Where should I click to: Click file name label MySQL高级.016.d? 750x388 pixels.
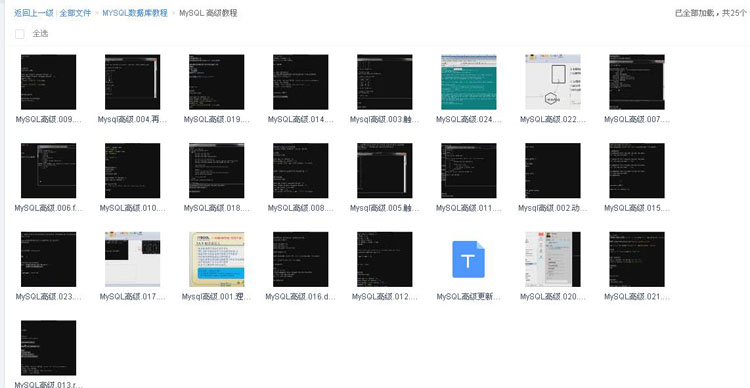tap(300, 297)
